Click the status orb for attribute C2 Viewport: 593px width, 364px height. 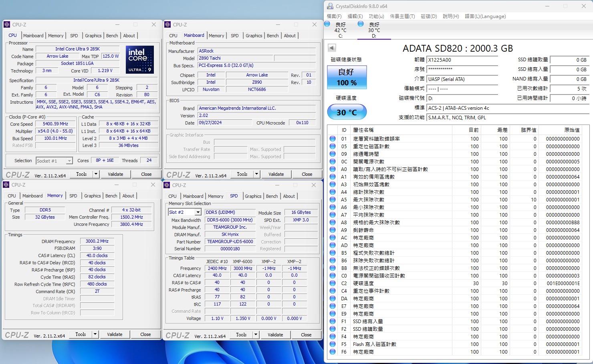click(x=333, y=283)
